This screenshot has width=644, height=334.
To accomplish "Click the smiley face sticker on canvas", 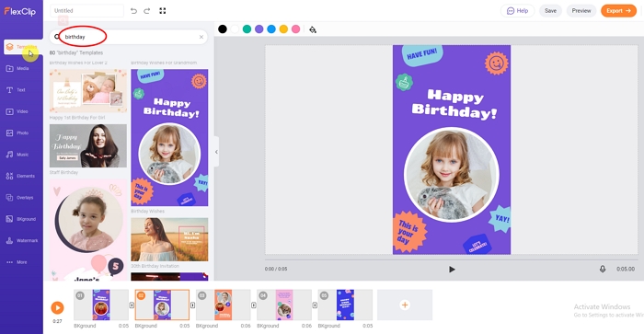I will (x=497, y=63).
